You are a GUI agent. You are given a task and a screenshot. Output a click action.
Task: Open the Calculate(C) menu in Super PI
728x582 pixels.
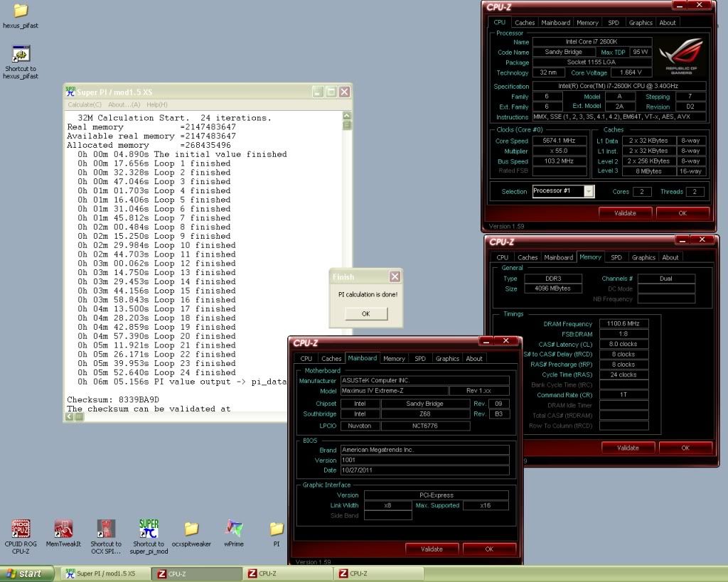[x=85, y=104]
